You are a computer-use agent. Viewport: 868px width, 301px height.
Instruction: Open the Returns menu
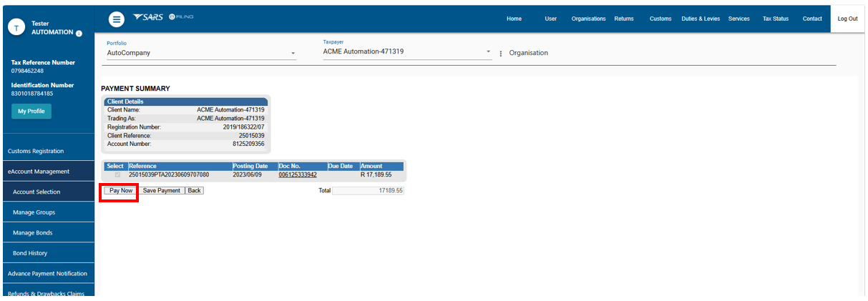(624, 19)
